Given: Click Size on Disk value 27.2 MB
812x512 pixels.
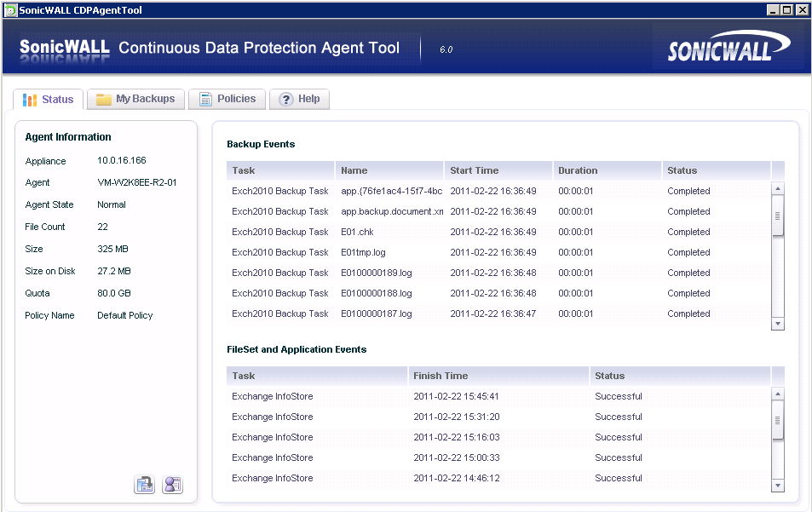Looking at the screenshot, I should pyautogui.click(x=114, y=271).
